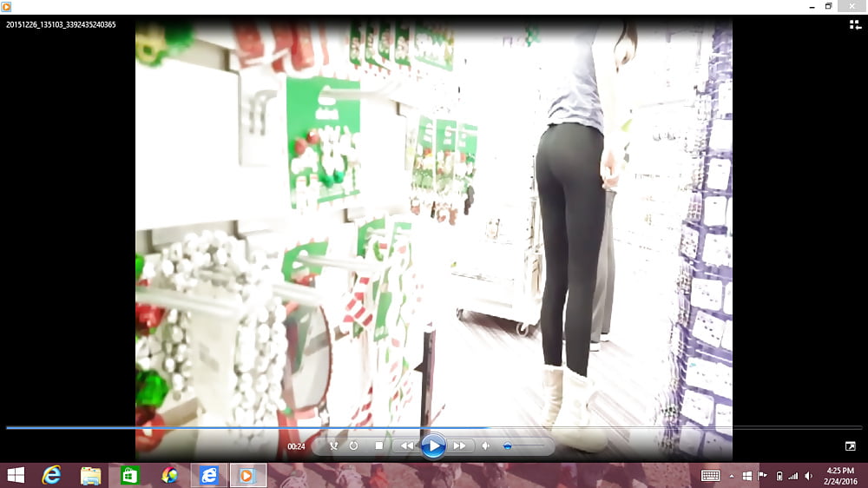Adjust the player volume slider
This screenshot has height=488, width=868.
click(521, 445)
